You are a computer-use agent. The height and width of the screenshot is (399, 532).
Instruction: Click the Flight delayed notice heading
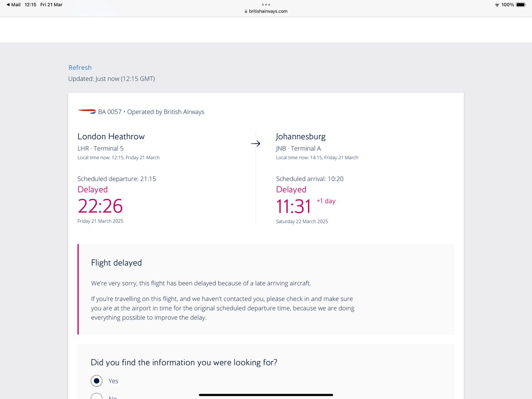point(116,263)
